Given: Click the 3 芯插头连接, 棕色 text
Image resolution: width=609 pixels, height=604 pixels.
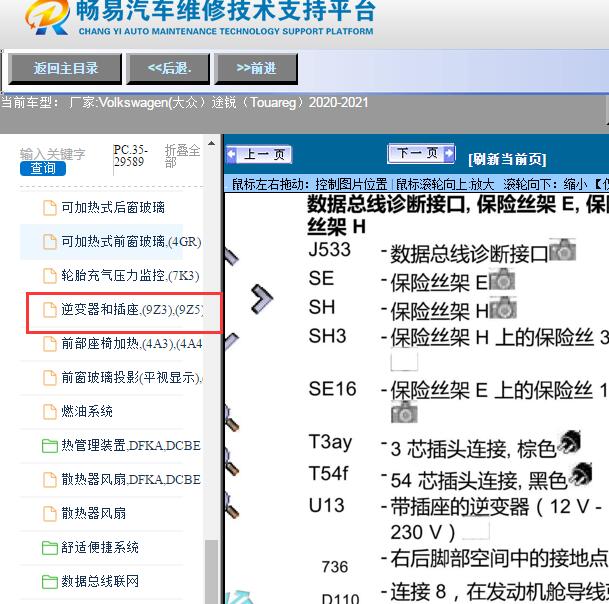Looking at the screenshot, I should (x=473, y=449).
